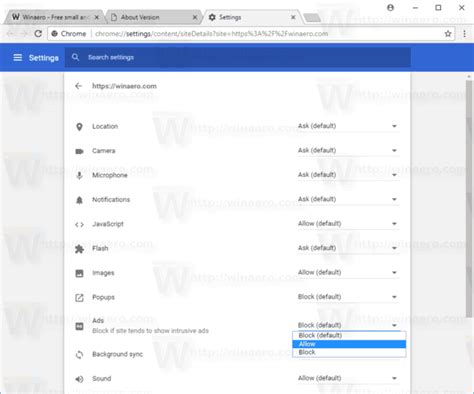Switch to the Settings tab
The height and width of the screenshot is (394, 474).
pyautogui.click(x=252, y=17)
